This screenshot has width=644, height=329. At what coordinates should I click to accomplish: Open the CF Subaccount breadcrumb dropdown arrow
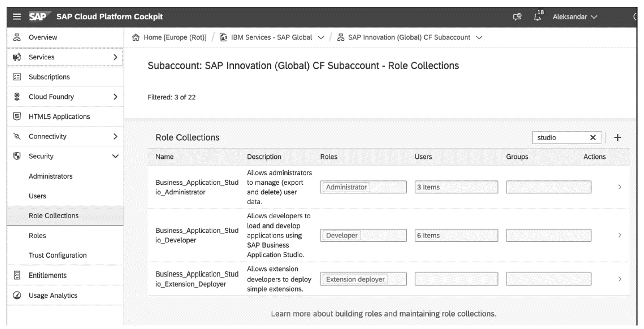pos(479,38)
